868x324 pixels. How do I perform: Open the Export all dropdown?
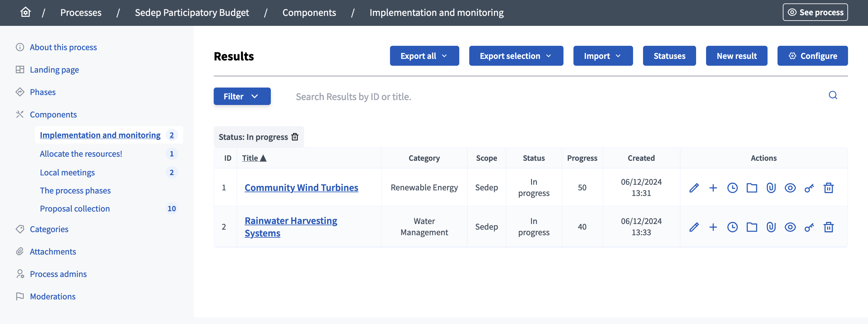(x=424, y=56)
